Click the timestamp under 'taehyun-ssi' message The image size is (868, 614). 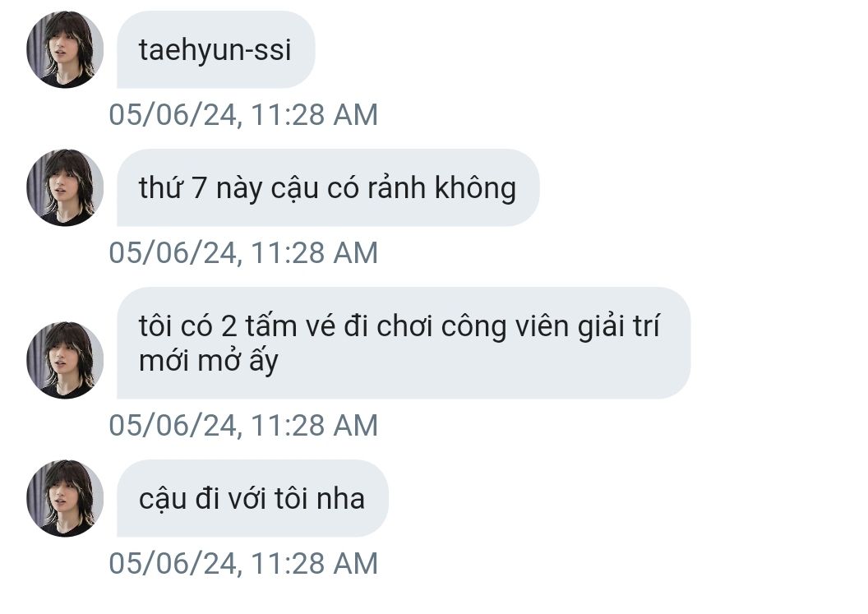(243, 115)
